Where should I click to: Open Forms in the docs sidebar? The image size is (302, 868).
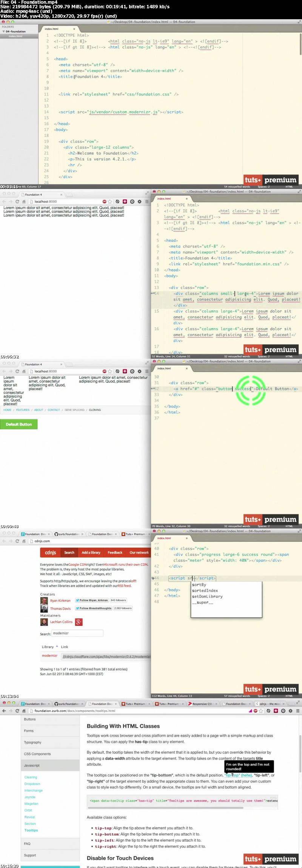click(x=50, y=731)
